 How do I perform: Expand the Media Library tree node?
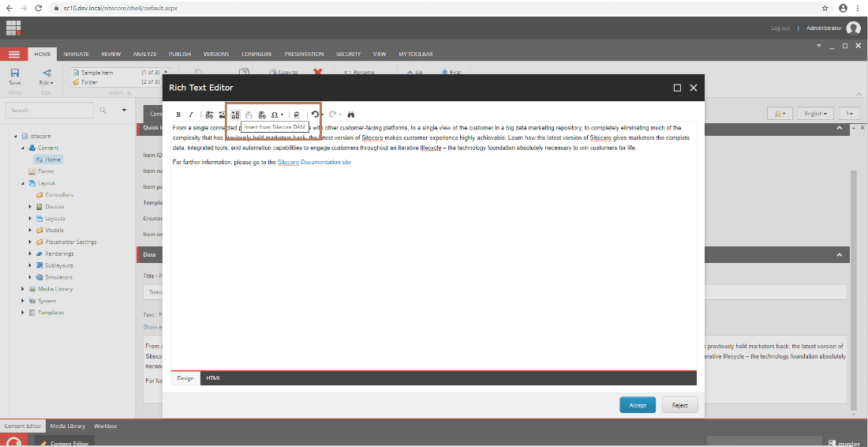[23, 289]
